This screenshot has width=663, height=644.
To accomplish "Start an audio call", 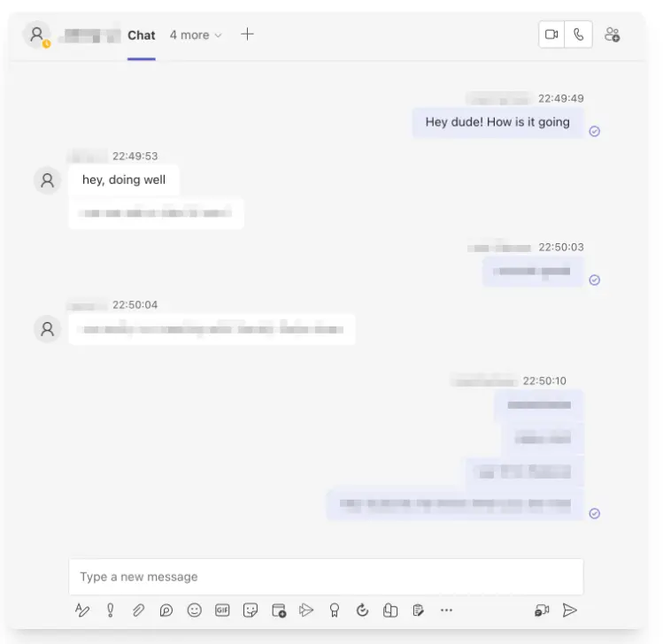I will point(578,34).
